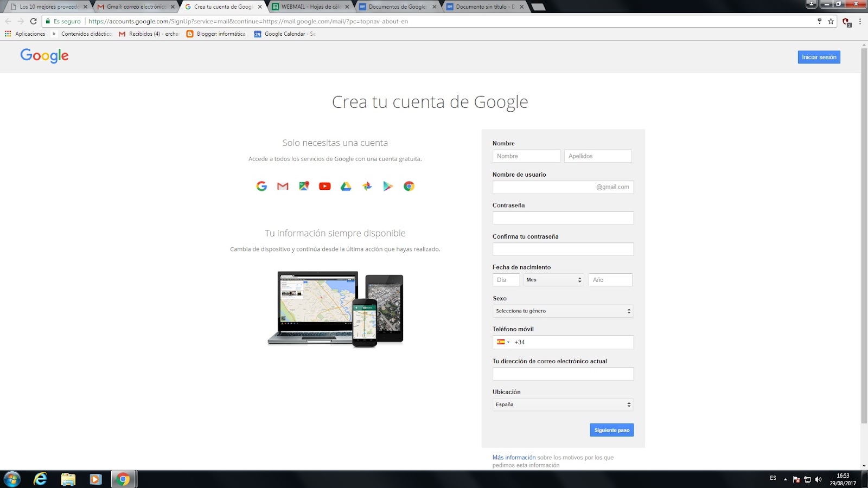Open the Más información link
This screenshot has height=488, width=868.
pos(514,458)
